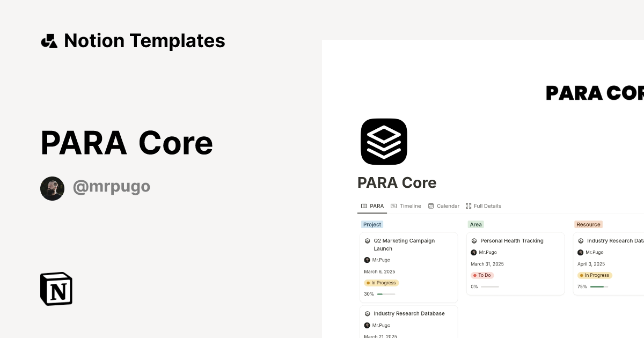Click the Notion logo at bottom left
644x338 pixels.
coord(55,289)
